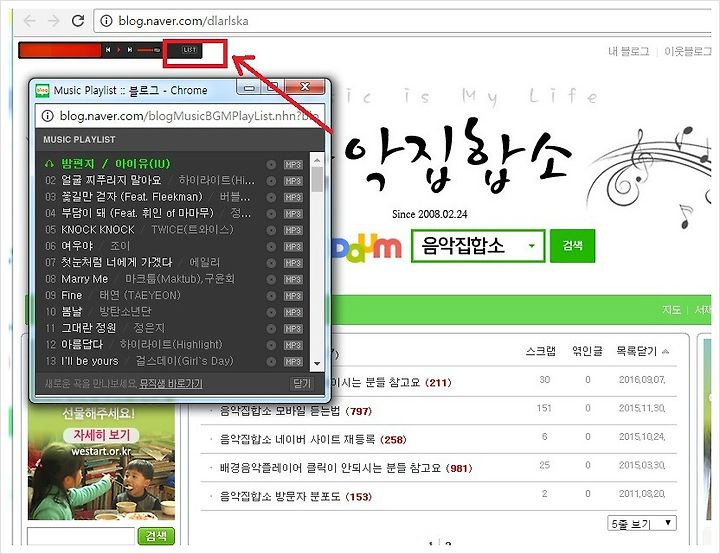Open the LIST button in music player
Viewport: 720px width, 554px height.
tap(189, 50)
